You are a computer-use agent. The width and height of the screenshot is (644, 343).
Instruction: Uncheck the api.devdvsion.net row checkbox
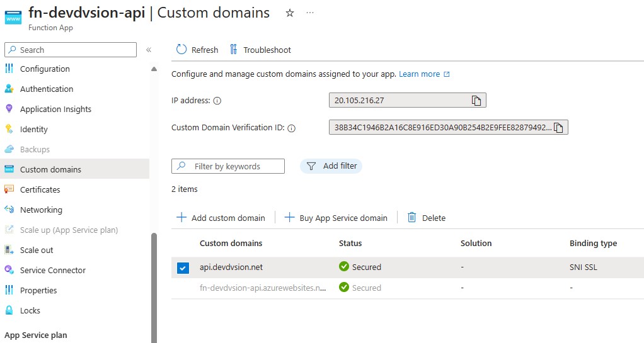tap(183, 268)
